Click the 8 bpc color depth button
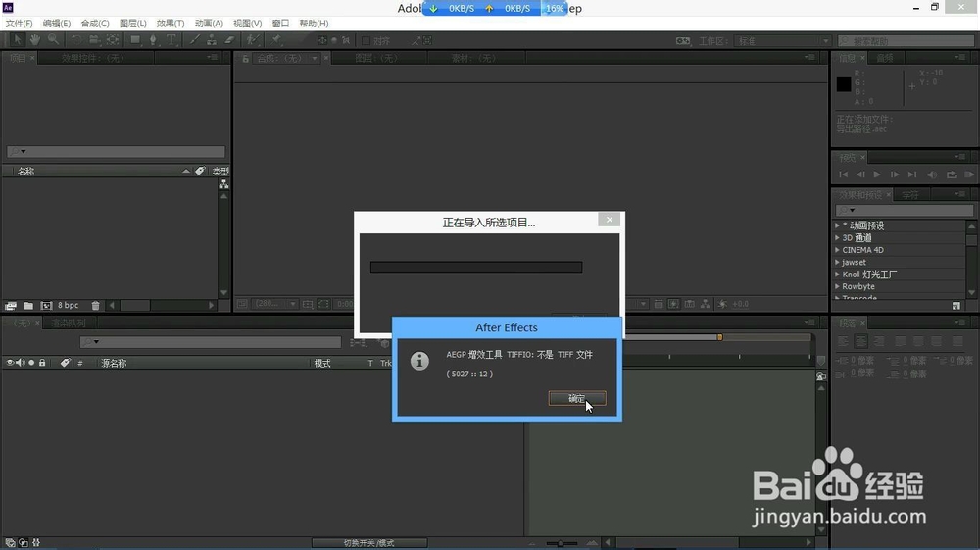Image resolution: width=980 pixels, height=550 pixels. tap(69, 306)
